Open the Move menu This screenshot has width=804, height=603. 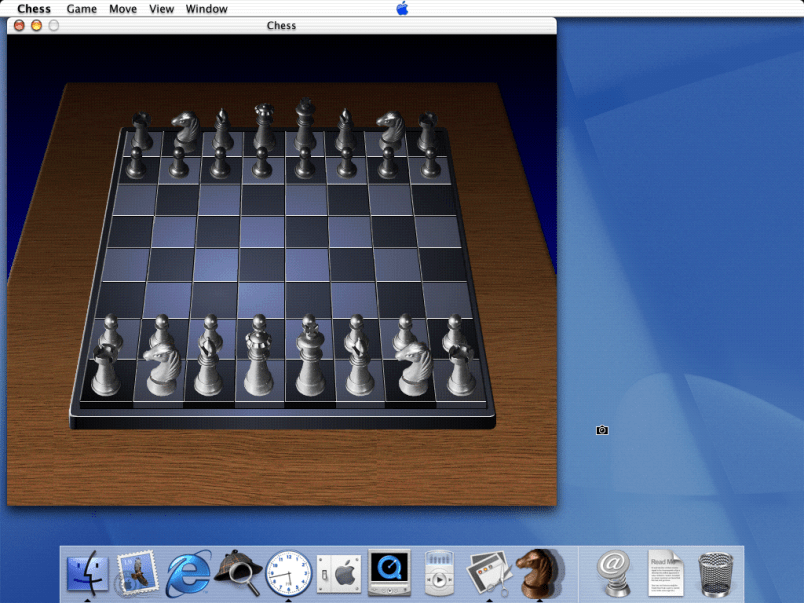pos(123,9)
